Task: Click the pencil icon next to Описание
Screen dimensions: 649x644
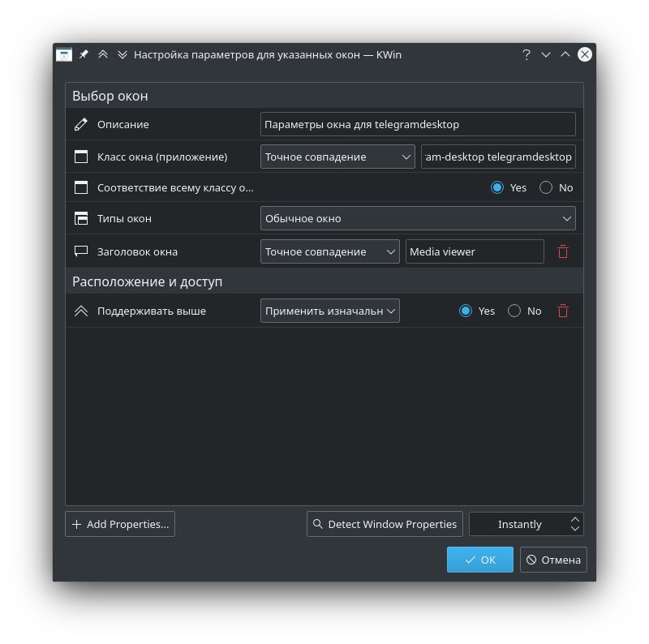Action: 80,124
